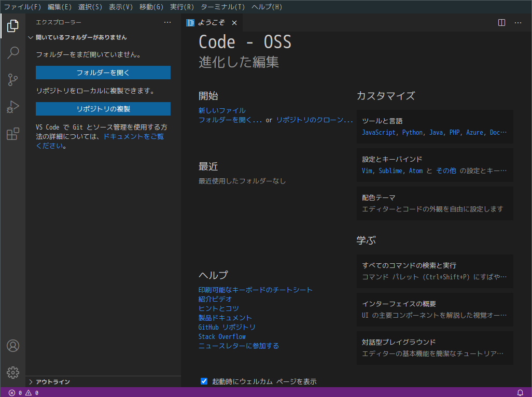Click the split editor icon
532x397 pixels.
501,23
